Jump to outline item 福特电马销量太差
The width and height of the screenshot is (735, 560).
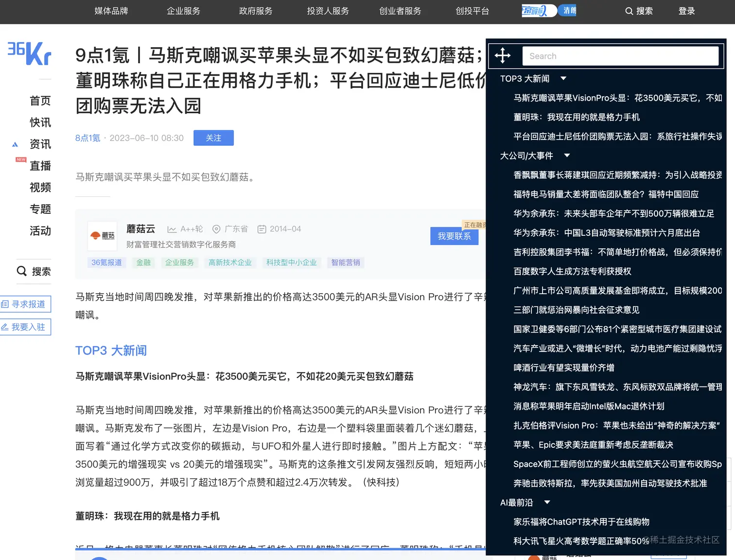coord(606,194)
